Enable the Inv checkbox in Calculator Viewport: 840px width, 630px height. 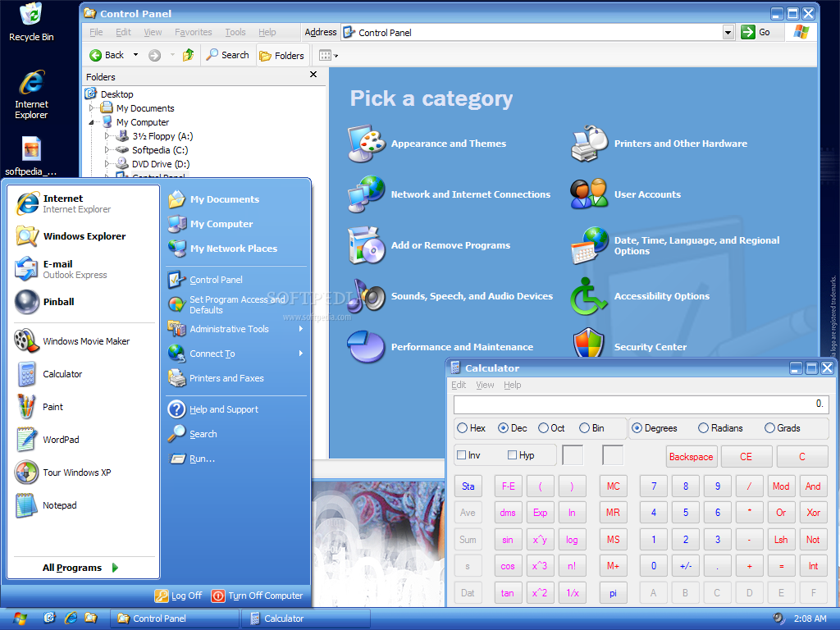click(x=461, y=454)
